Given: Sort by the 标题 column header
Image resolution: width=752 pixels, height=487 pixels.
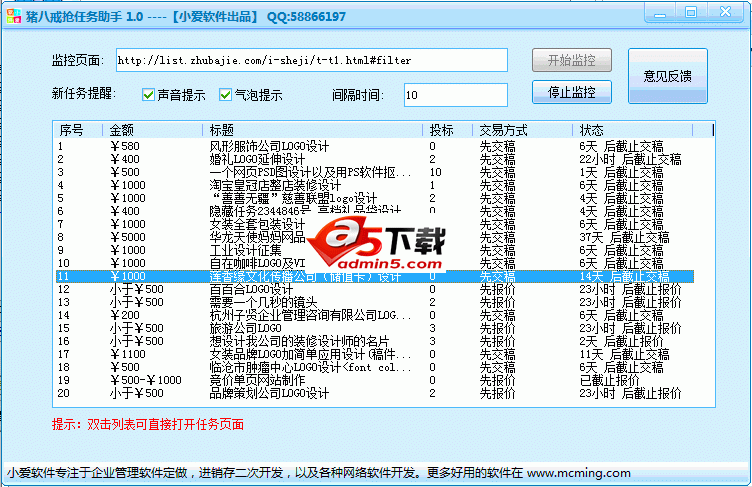Looking at the screenshot, I should tap(312, 130).
